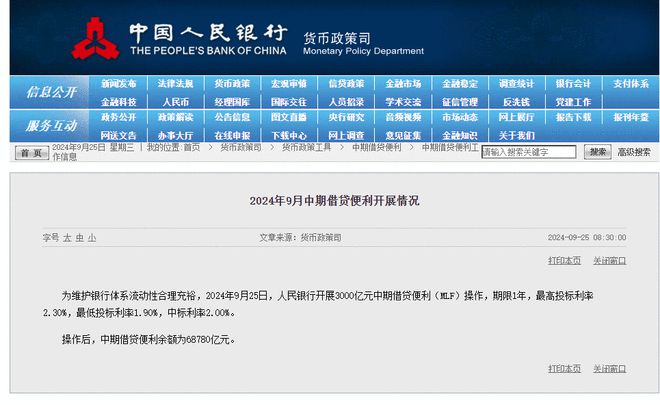Select 音频视频 from the menu

[x=403, y=117]
